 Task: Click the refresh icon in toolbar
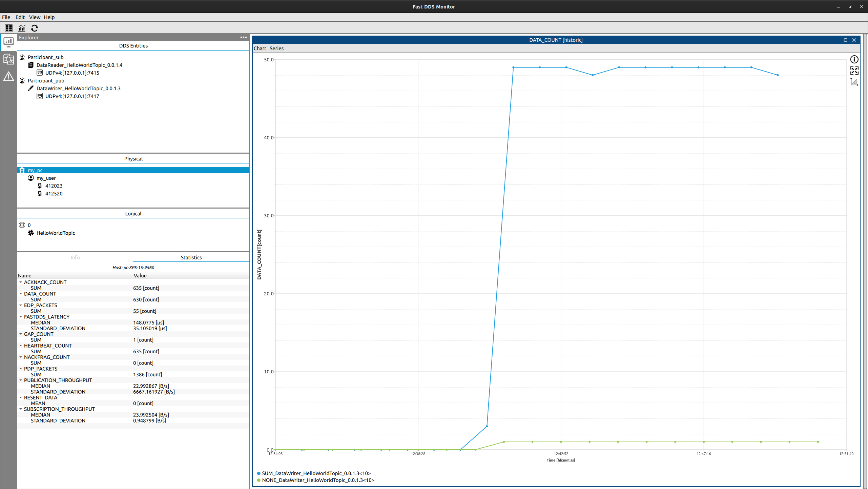point(35,28)
